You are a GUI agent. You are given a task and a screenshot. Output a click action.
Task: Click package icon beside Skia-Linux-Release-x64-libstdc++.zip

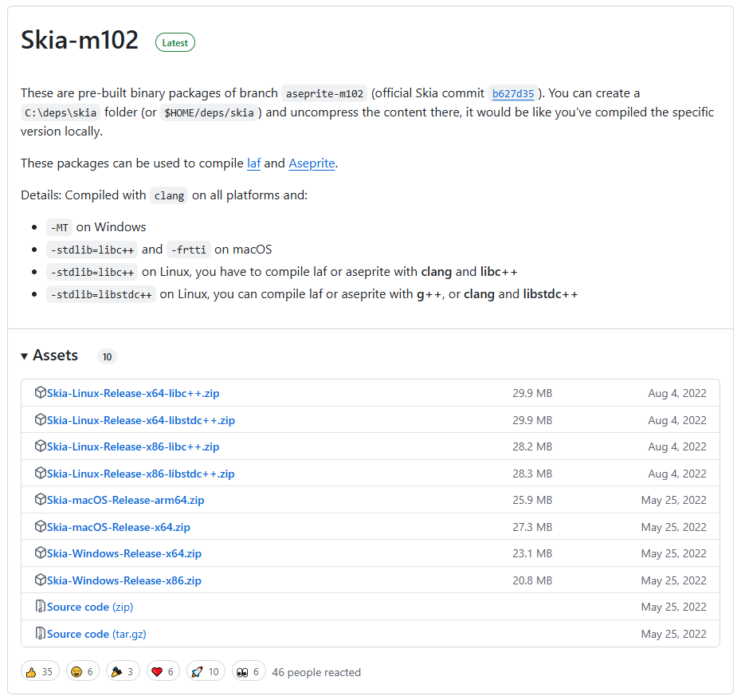pyautogui.click(x=40, y=419)
